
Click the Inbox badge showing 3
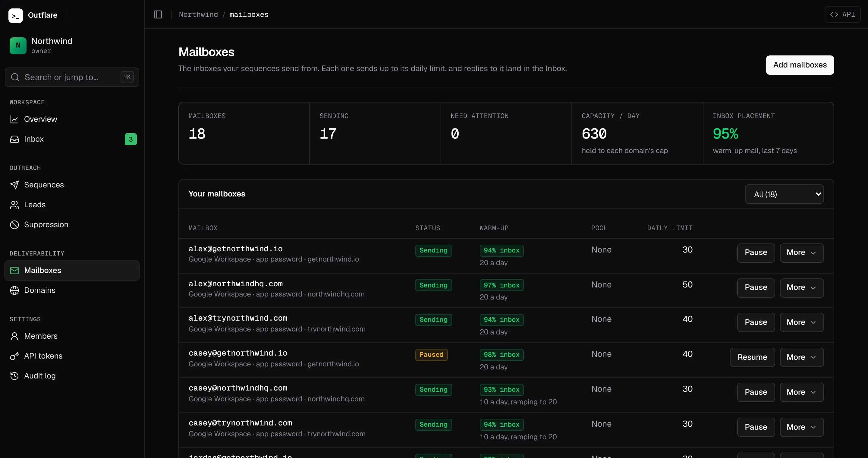tap(131, 139)
